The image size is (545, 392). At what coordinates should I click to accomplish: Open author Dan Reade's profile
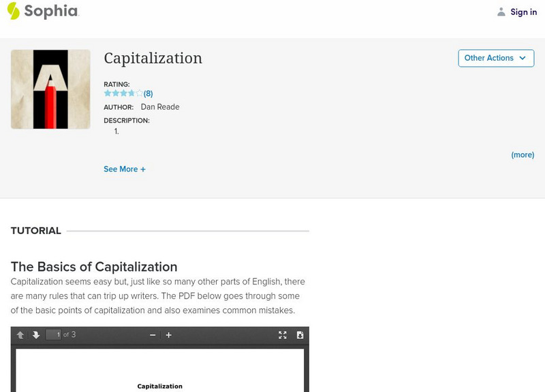160,107
